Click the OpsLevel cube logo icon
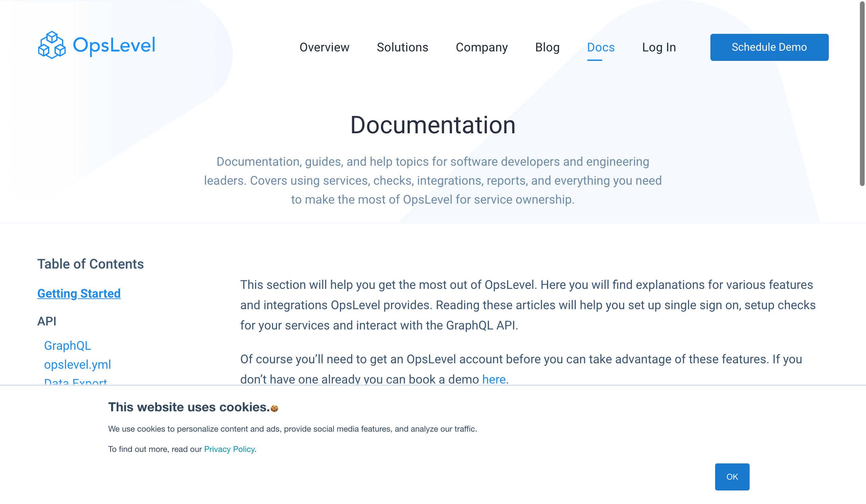The height and width of the screenshot is (504, 866). pyautogui.click(x=51, y=45)
